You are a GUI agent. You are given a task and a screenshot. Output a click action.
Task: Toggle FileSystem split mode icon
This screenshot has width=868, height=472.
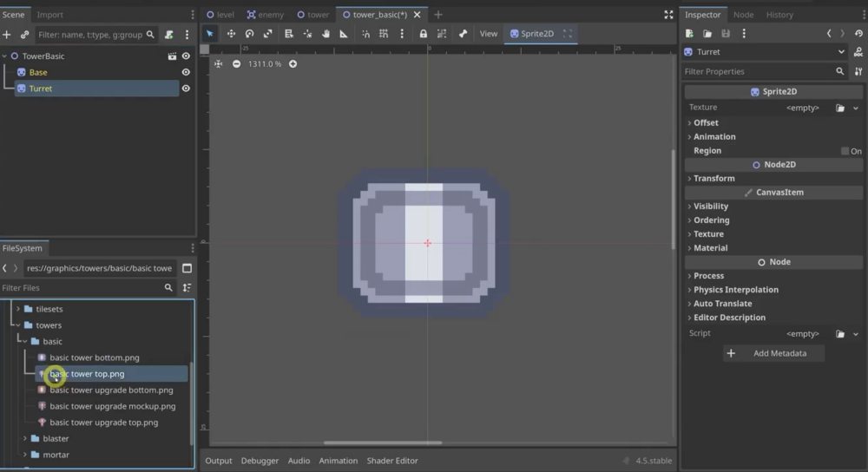[x=187, y=268]
